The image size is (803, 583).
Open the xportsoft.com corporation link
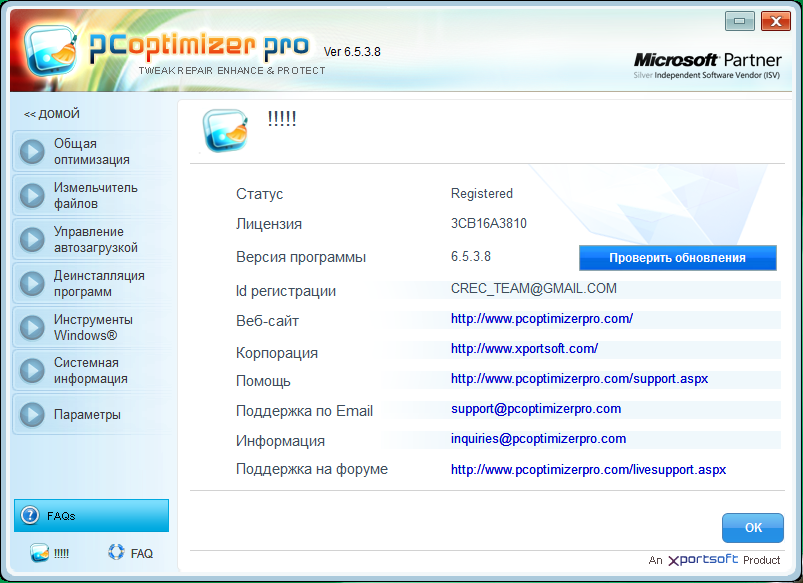[524, 349]
